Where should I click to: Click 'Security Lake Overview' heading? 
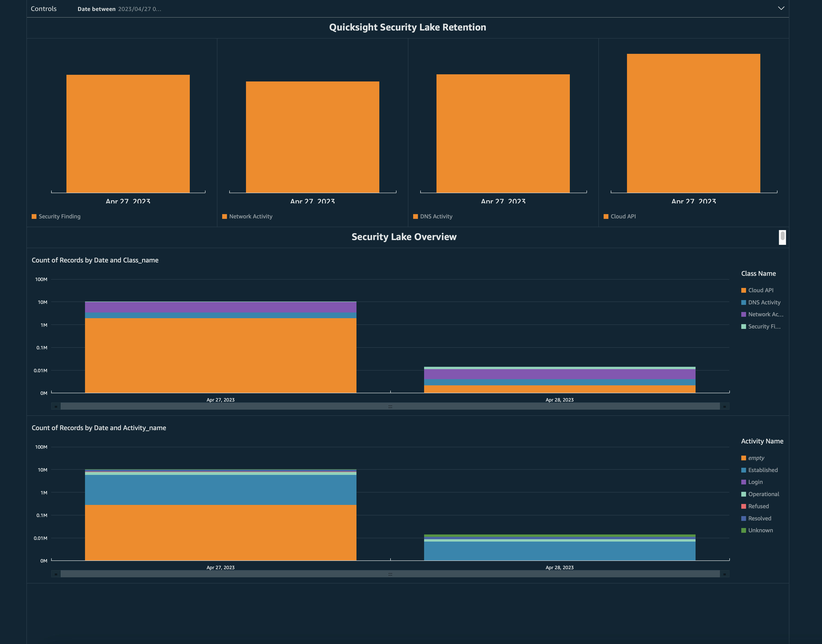404,237
